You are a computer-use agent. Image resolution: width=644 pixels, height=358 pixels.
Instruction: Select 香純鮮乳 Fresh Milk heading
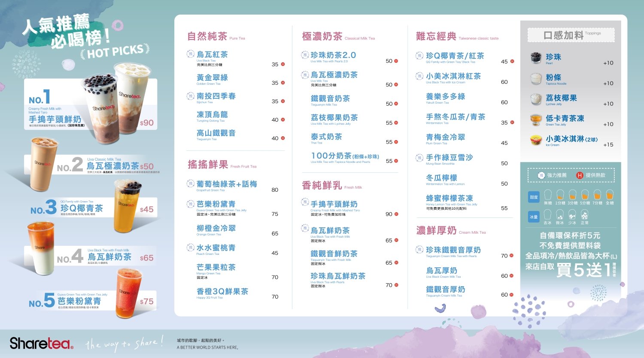(332, 186)
